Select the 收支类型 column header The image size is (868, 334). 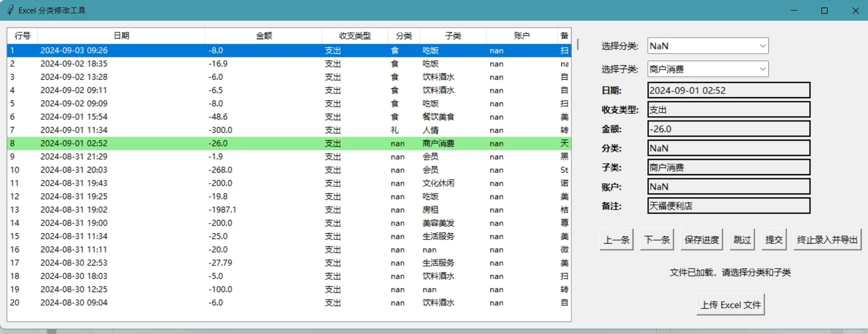[354, 36]
